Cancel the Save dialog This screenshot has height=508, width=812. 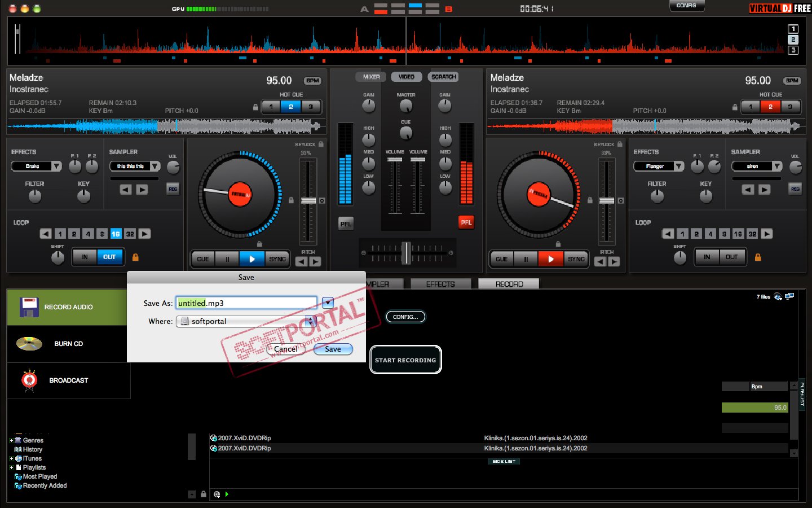coord(285,349)
